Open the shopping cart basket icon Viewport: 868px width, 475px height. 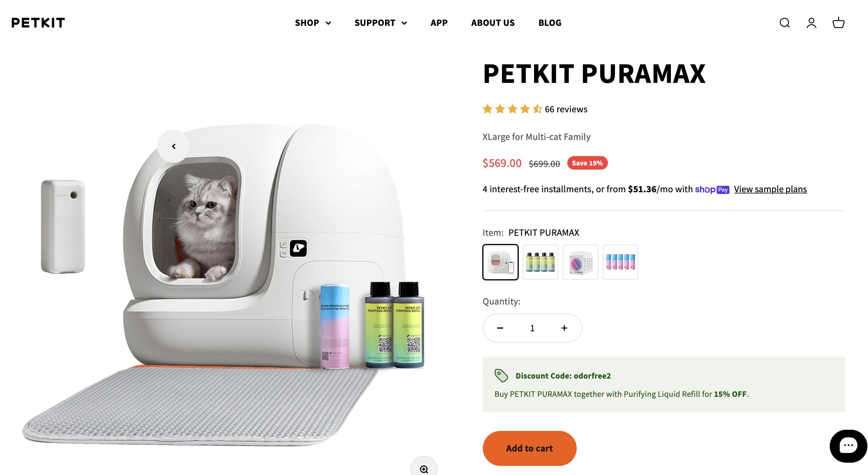point(838,23)
